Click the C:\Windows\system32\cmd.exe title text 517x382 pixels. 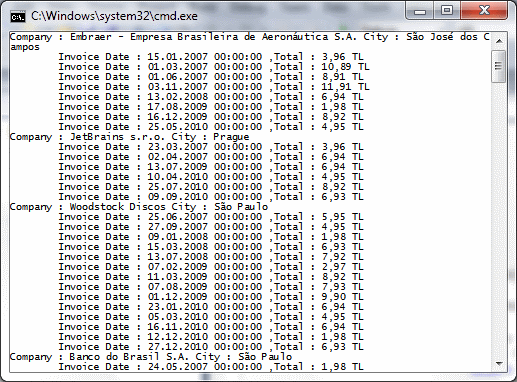point(114,16)
